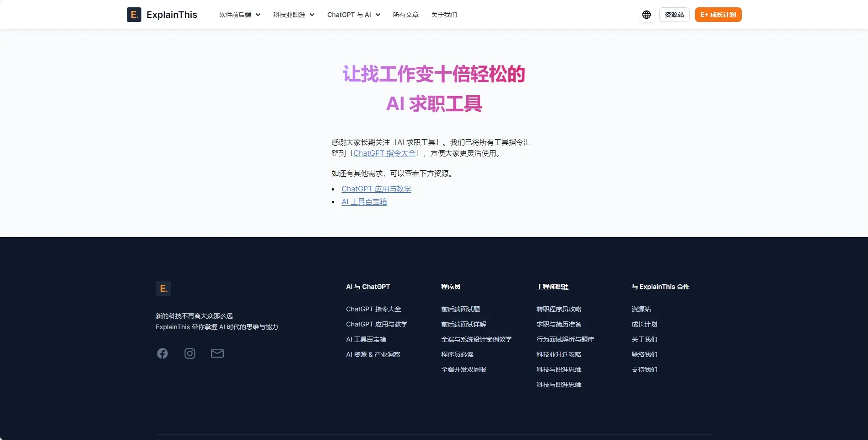Expand the 科技业职涯 dropdown menu
This screenshot has width=868, height=440.
[x=294, y=15]
